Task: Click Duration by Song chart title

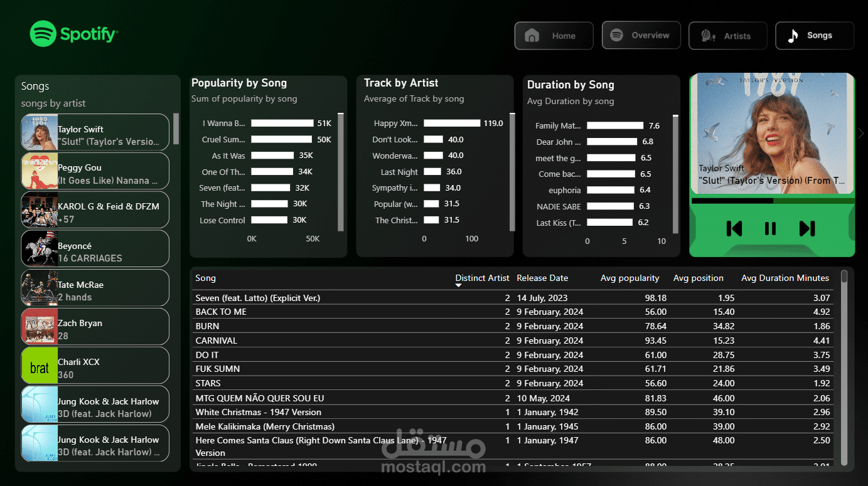Action: (x=571, y=85)
